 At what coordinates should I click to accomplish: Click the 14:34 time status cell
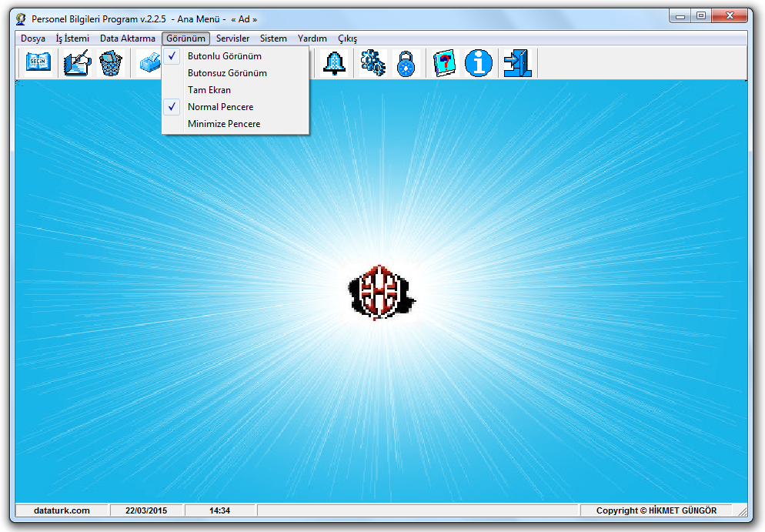[219, 510]
